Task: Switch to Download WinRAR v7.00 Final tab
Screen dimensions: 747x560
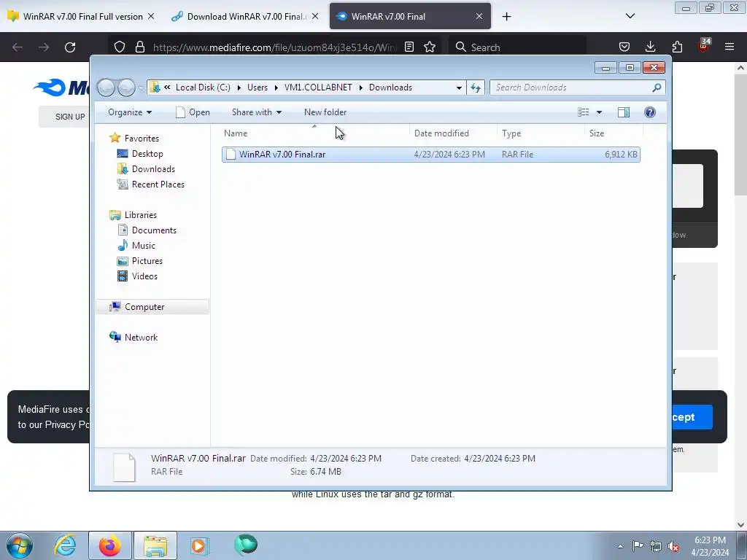Action: tap(246, 16)
